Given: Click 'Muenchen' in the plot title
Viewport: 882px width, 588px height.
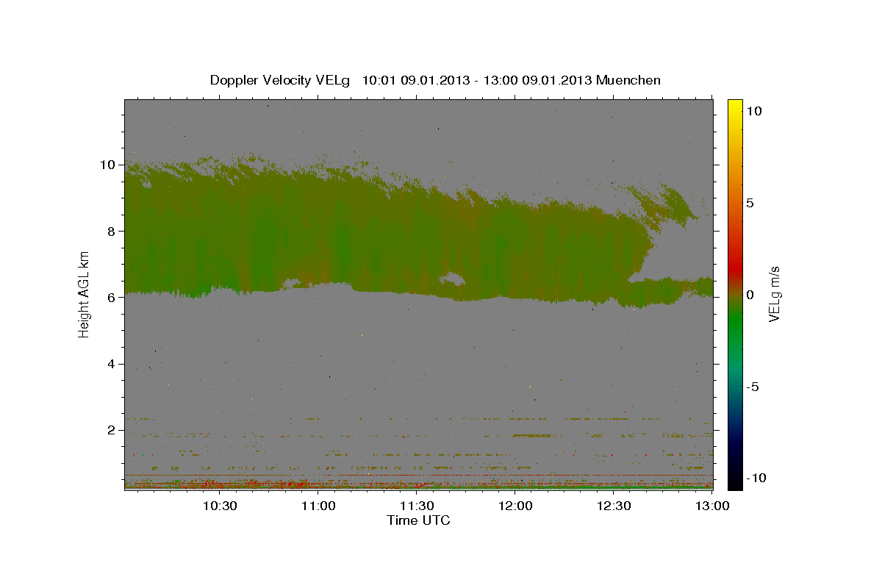Looking at the screenshot, I should [628, 80].
